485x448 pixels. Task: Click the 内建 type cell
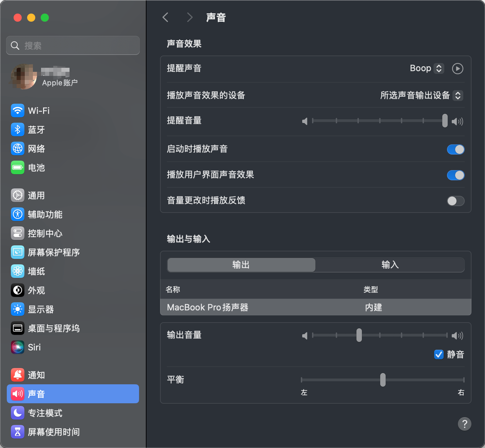click(x=373, y=307)
